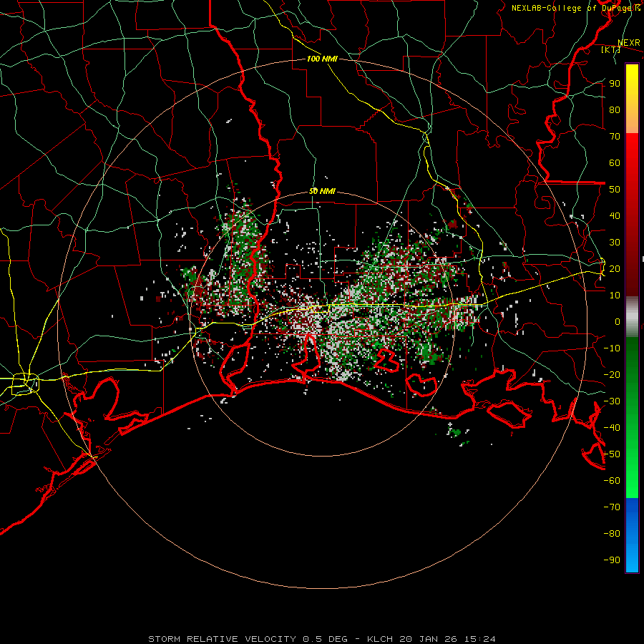
Task: Select the 90 value on velocity scale
Action: pos(615,84)
